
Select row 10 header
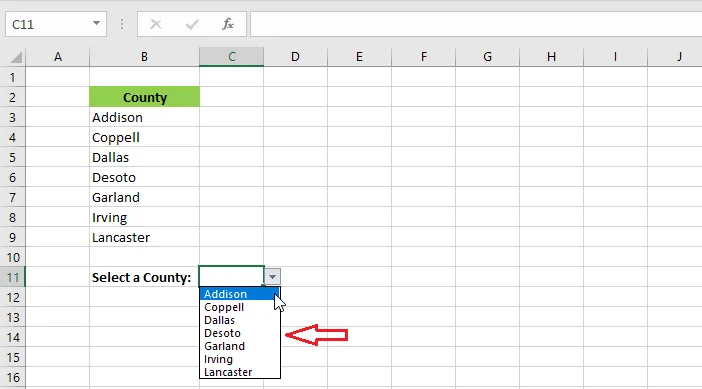13,257
